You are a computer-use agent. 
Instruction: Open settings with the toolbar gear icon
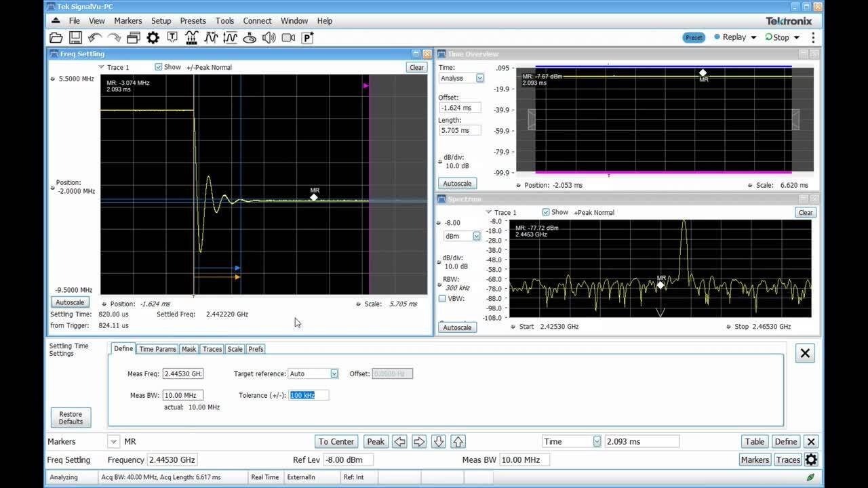pos(153,38)
